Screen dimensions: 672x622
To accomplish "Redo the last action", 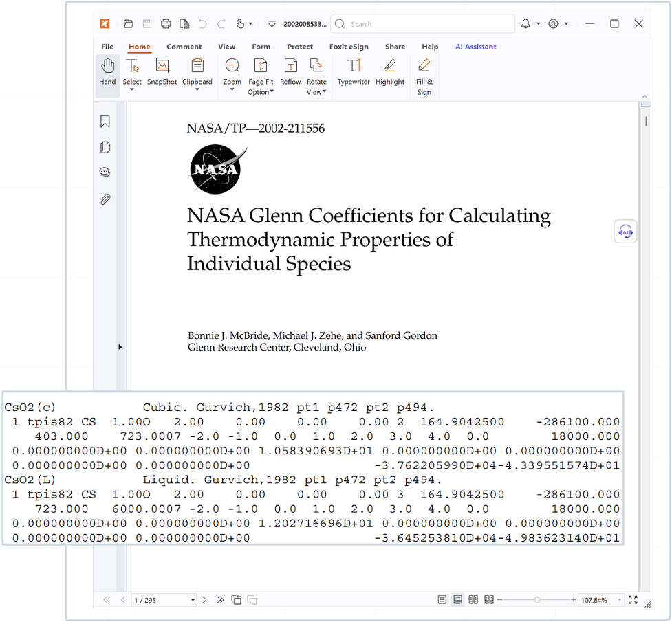I will coord(221,24).
